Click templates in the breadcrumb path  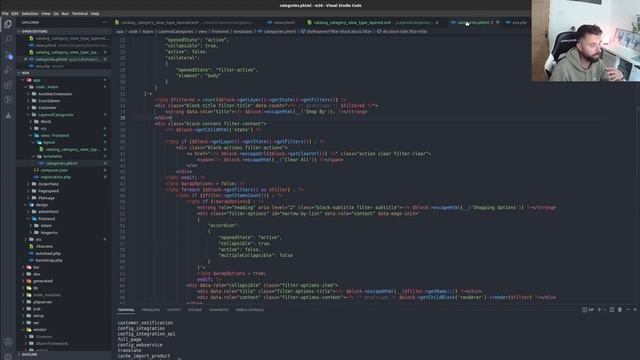(243, 31)
